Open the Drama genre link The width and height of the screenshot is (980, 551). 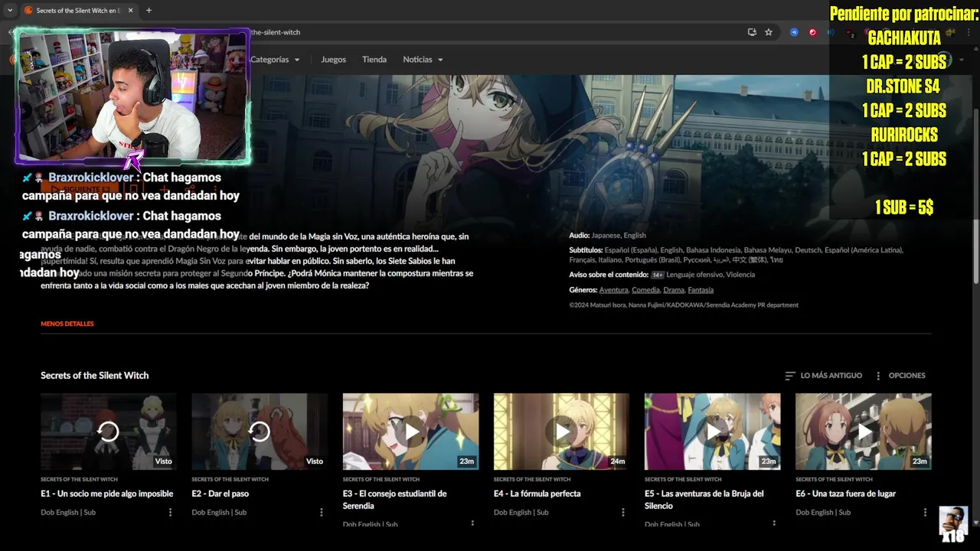[x=674, y=290]
